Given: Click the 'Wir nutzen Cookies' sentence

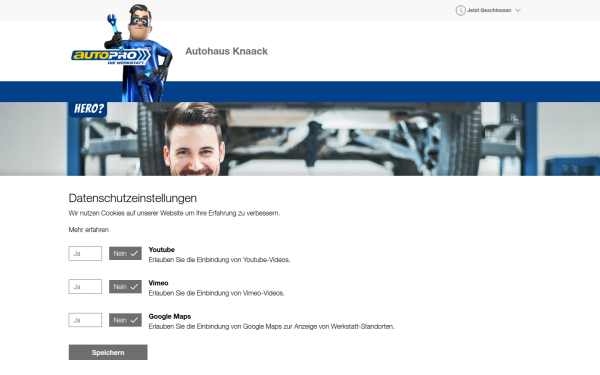Looking at the screenshot, I should [174, 213].
